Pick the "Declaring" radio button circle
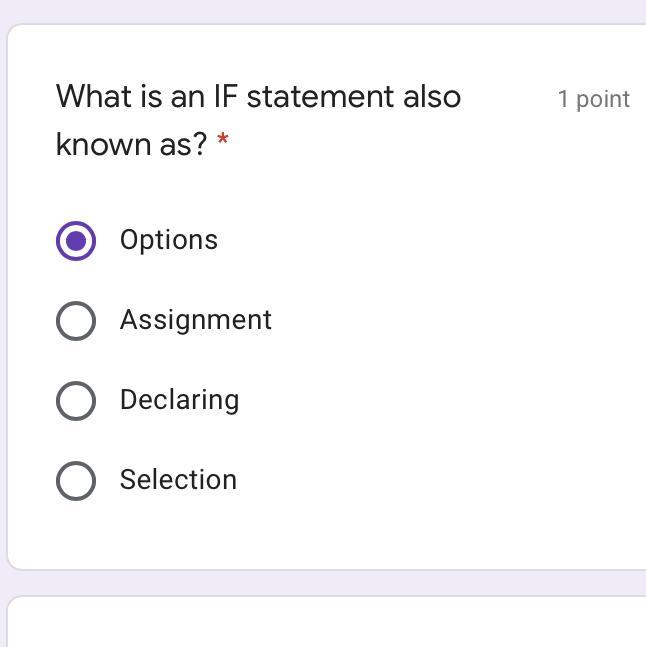The height and width of the screenshot is (647, 646). tap(76, 401)
